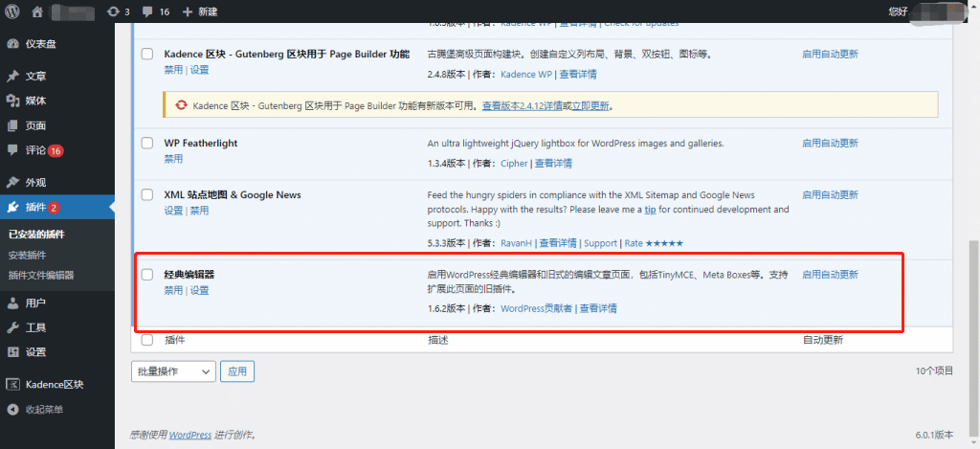
Task: Select Kadence 区块 plugin checkbox
Action: coord(146,54)
